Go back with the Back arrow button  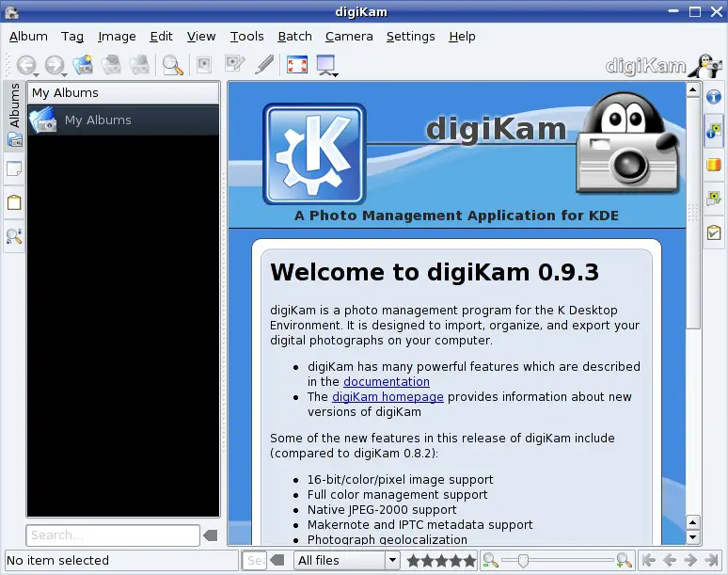pyautogui.click(x=25, y=65)
